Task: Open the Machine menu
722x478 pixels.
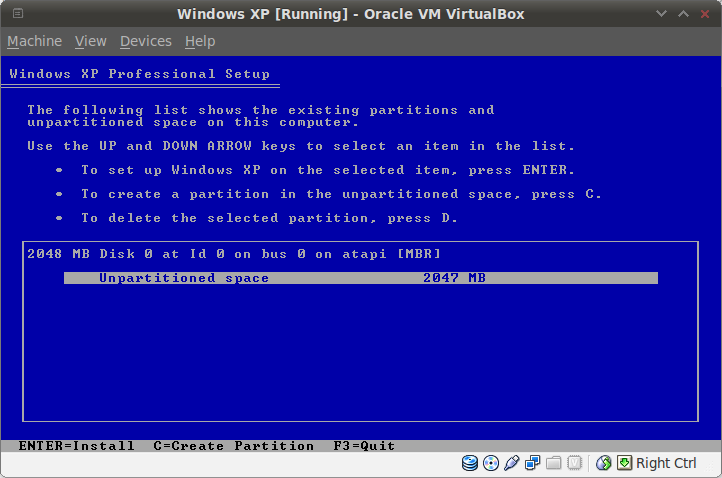Action: coord(35,41)
